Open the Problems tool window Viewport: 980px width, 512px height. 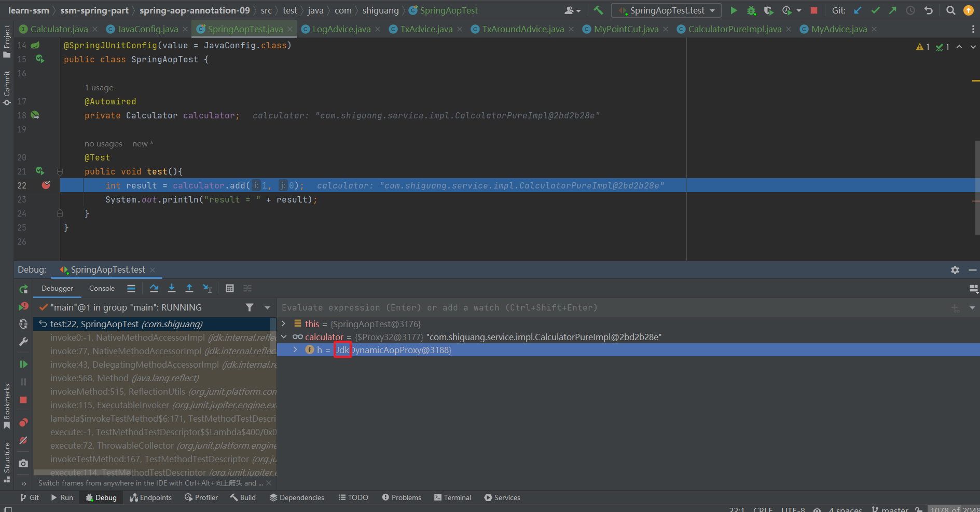[402, 497]
